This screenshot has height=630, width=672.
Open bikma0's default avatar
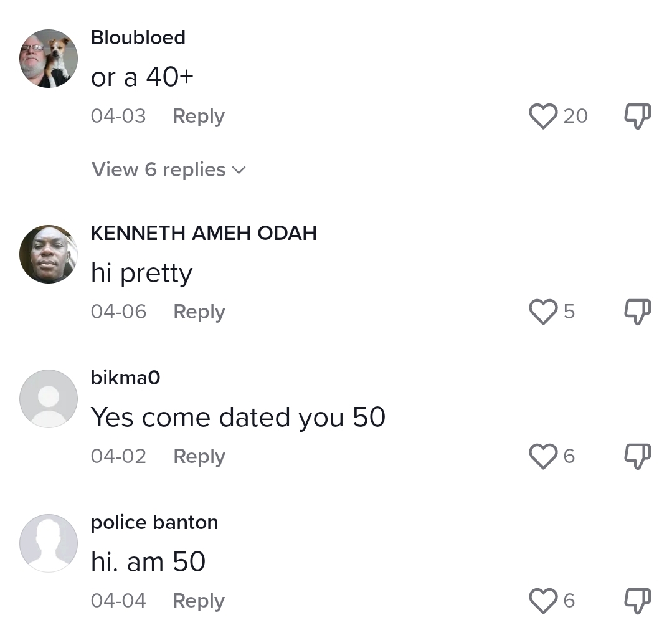click(49, 399)
